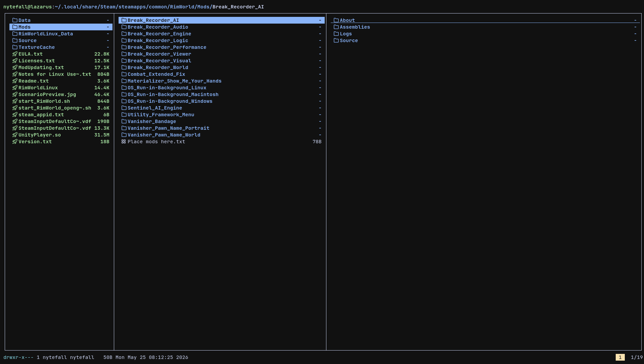
Task: Click the tab number 1 indicator
Action: (x=620, y=357)
